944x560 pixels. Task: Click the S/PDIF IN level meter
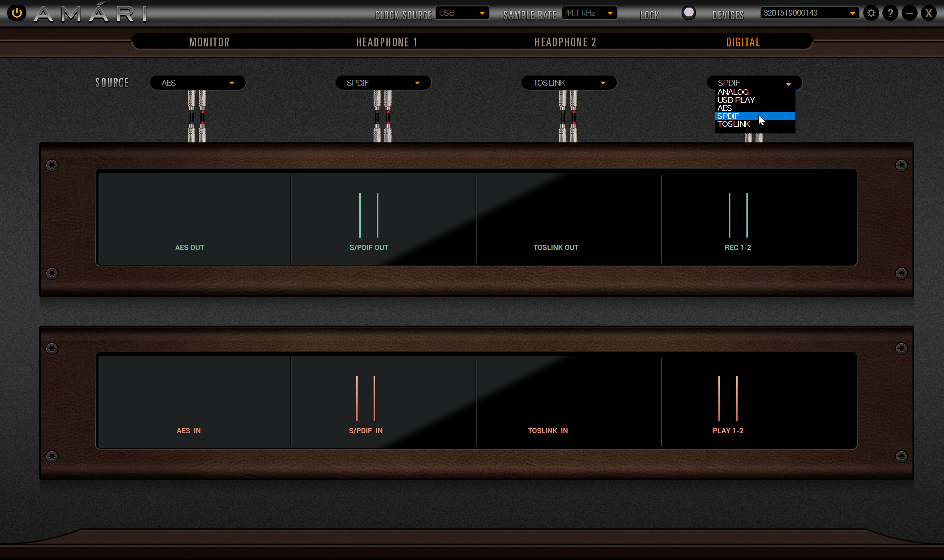(x=365, y=398)
